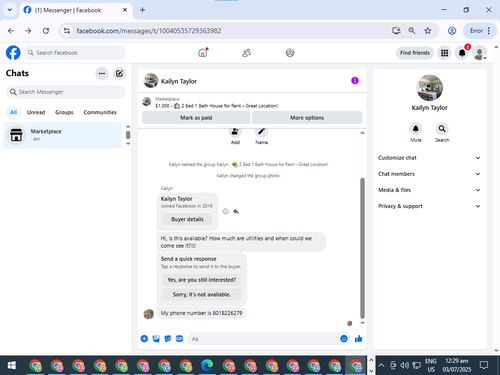Open Chrome Error menu button
This screenshot has width=500, height=375.
pyautogui.click(x=480, y=31)
